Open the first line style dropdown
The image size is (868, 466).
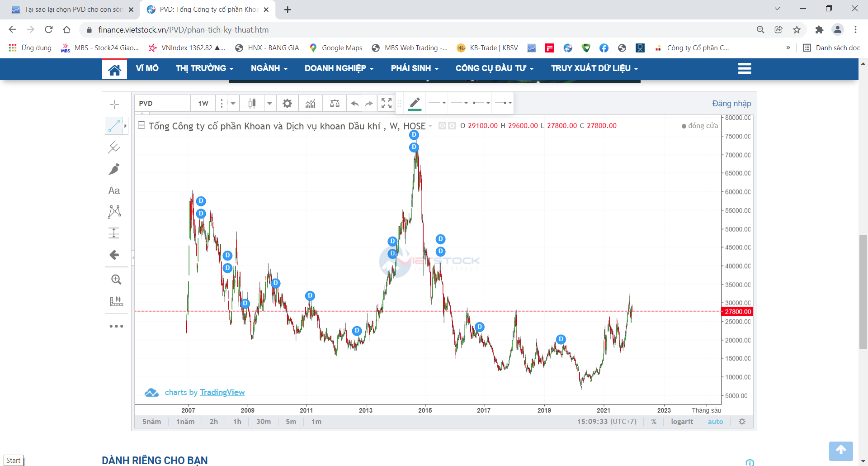pos(437,103)
